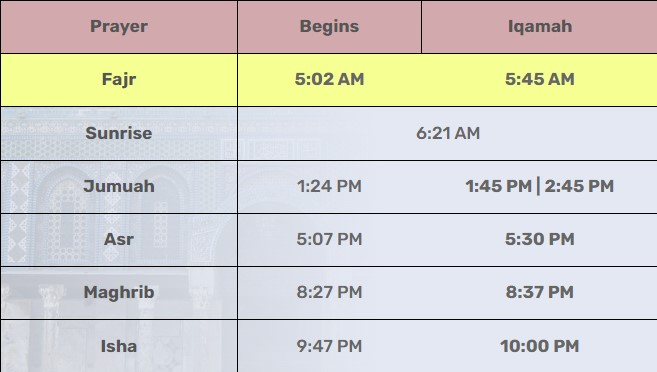This screenshot has width=657, height=372.
Task: Select the highlighted Fajr row label
Action: click(119, 79)
